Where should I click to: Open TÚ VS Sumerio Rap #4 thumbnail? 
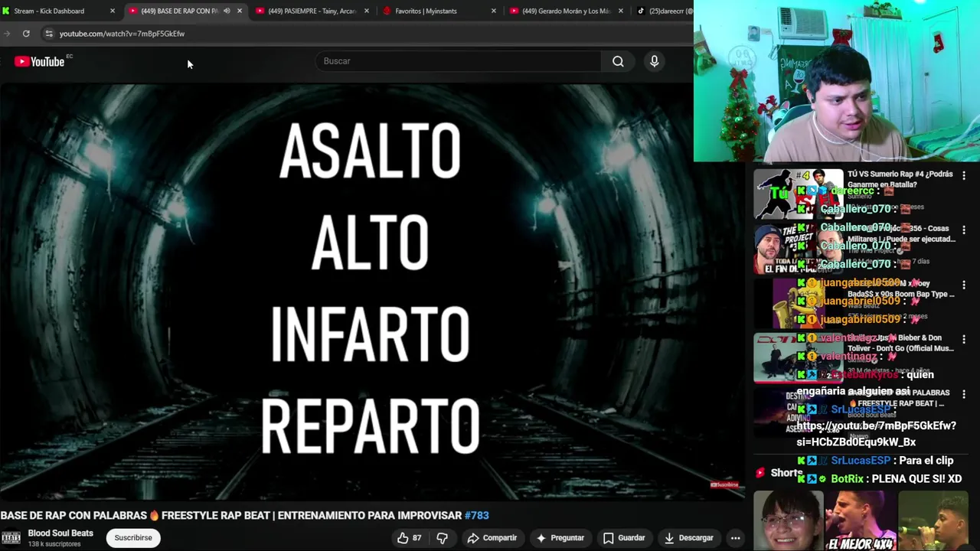(x=798, y=194)
